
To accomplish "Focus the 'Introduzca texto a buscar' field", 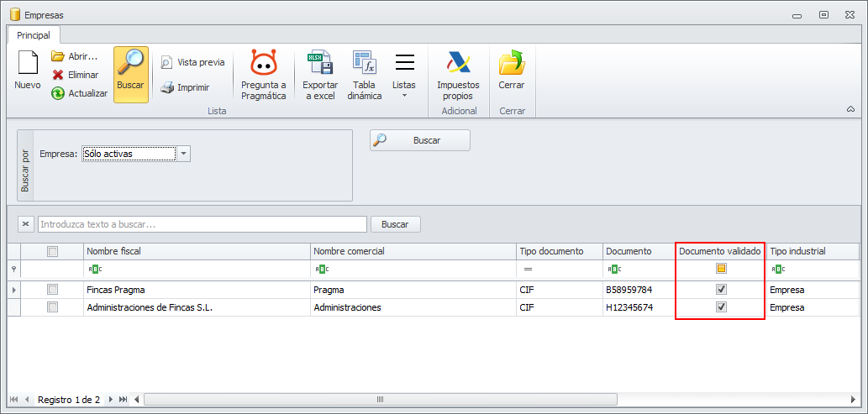I will 202,224.
